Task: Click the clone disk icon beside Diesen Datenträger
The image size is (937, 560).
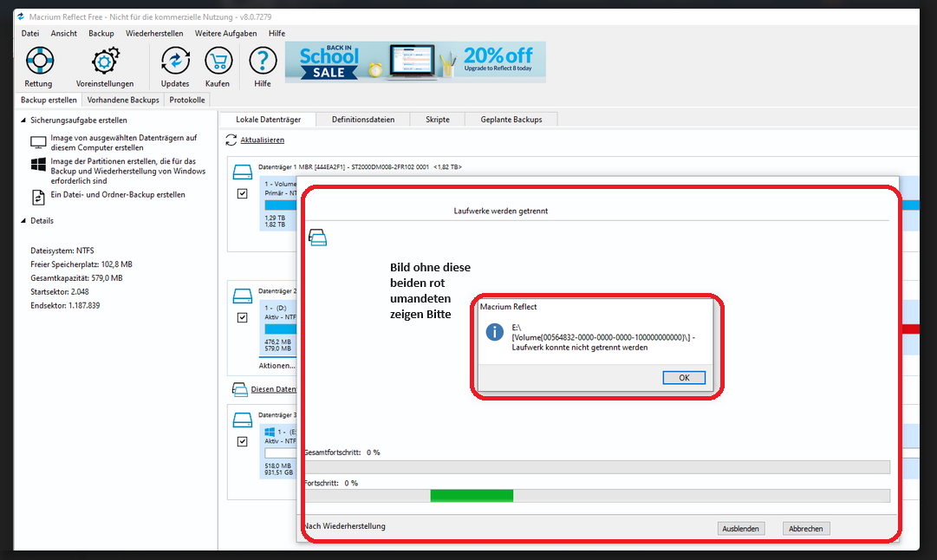Action: tap(239, 390)
